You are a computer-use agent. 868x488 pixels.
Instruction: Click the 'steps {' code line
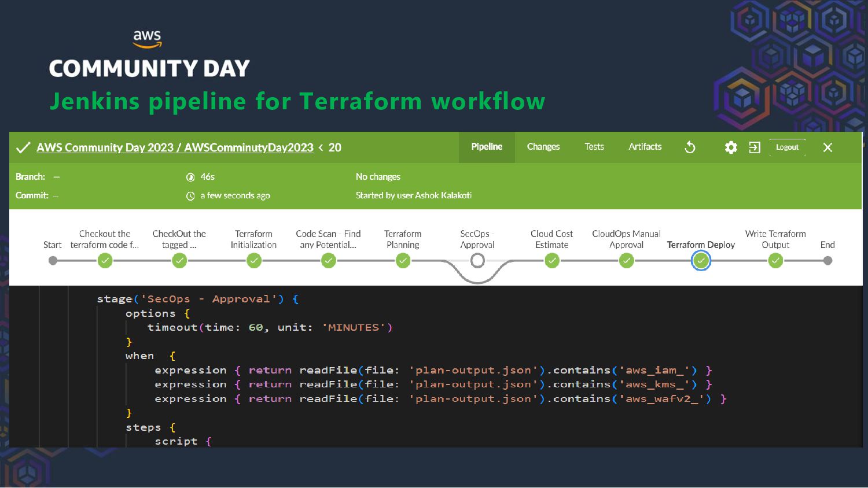[x=150, y=427]
